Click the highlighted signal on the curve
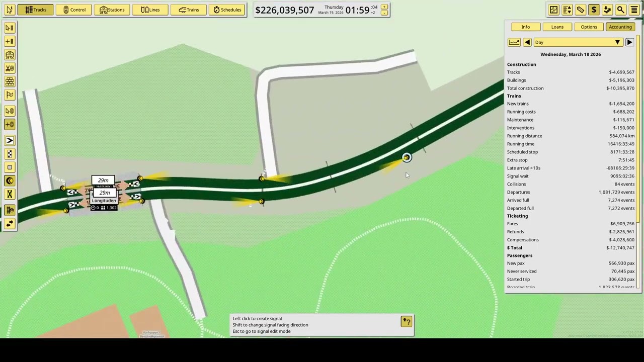Image resolution: width=644 pixels, height=362 pixels. click(x=407, y=158)
